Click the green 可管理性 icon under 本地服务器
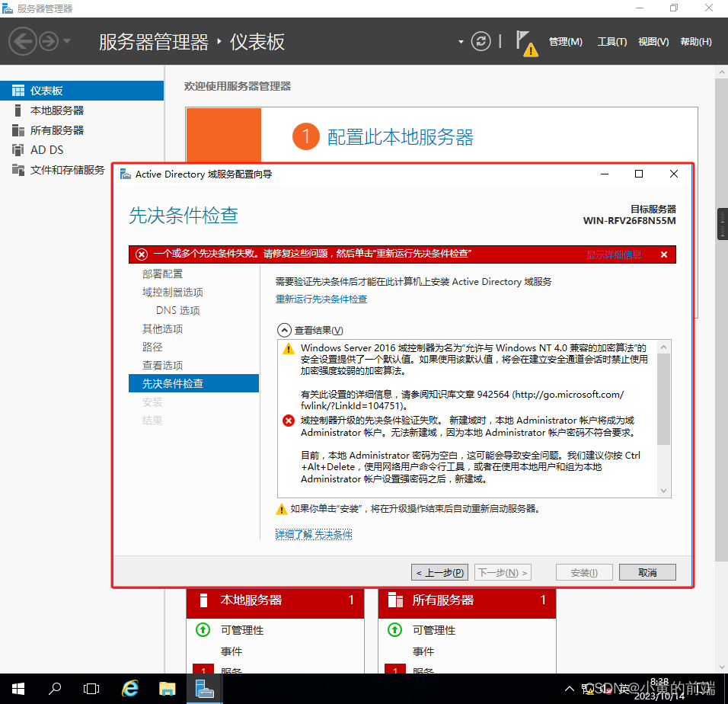This screenshot has height=704, width=728. click(x=203, y=629)
